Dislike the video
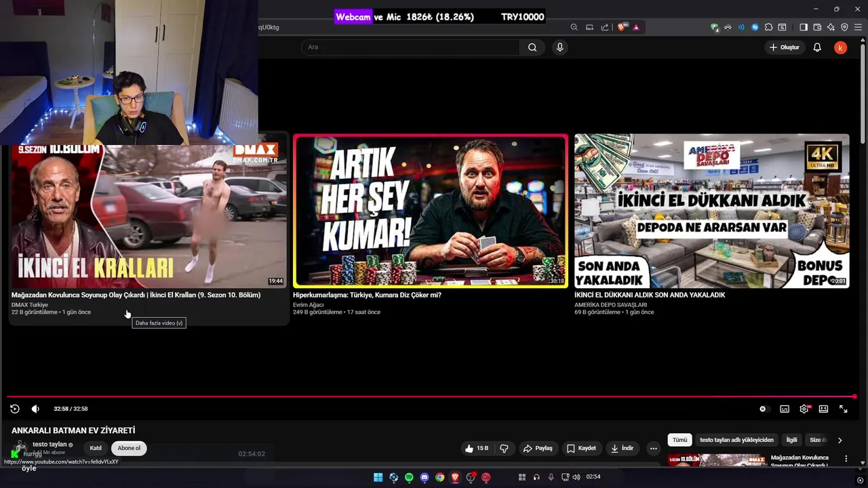Viewport: 868px width, 488px height. click(504, 448)
